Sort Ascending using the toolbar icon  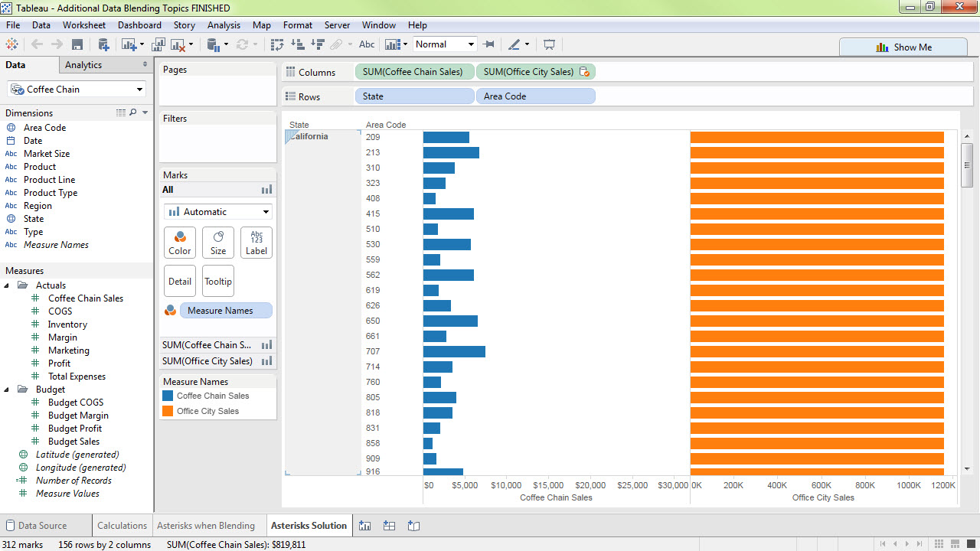[297, 44]
